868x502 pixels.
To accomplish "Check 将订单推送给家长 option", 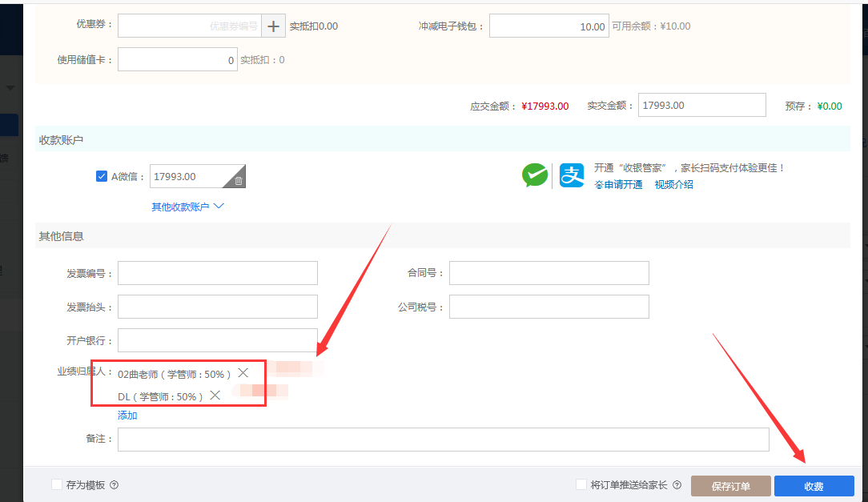I will tap(581, 484).
